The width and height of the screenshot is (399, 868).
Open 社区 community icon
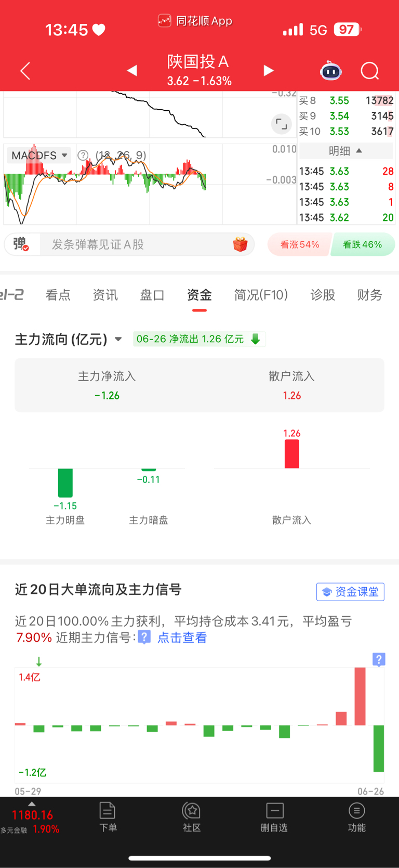coord(191,817)
